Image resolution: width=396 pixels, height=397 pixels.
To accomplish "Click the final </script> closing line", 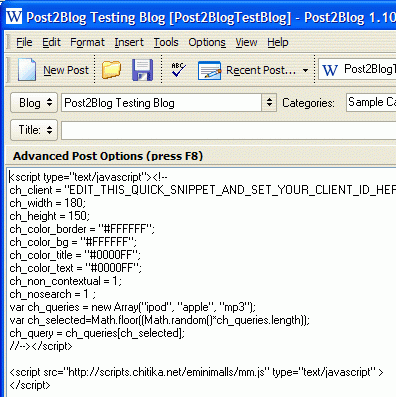I will [30, 385].
